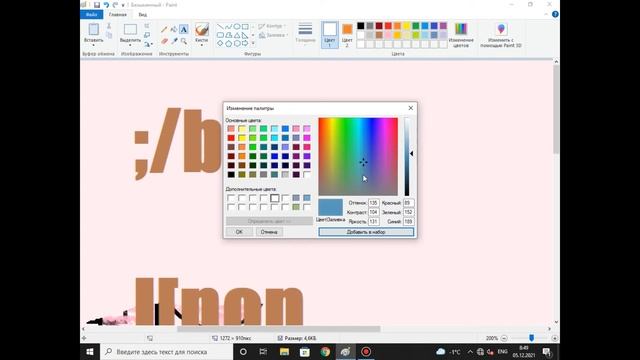Click the Paint zoom slider handle
The image size is (640, 360).
tap(531, 338)
